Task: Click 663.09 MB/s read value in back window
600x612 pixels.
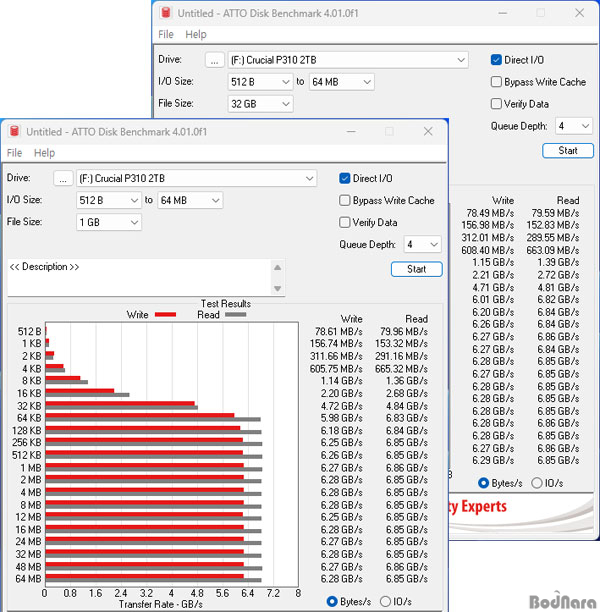Action: [553, 250]
